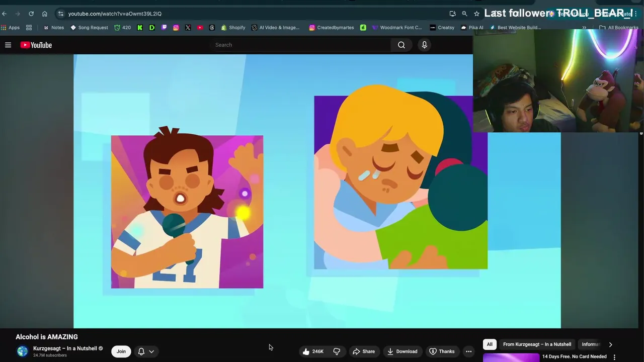Image resolution: width=644 pixels, height=362 pixels.
Task: Click the Join membership button
Action: [x=121, y=351]
